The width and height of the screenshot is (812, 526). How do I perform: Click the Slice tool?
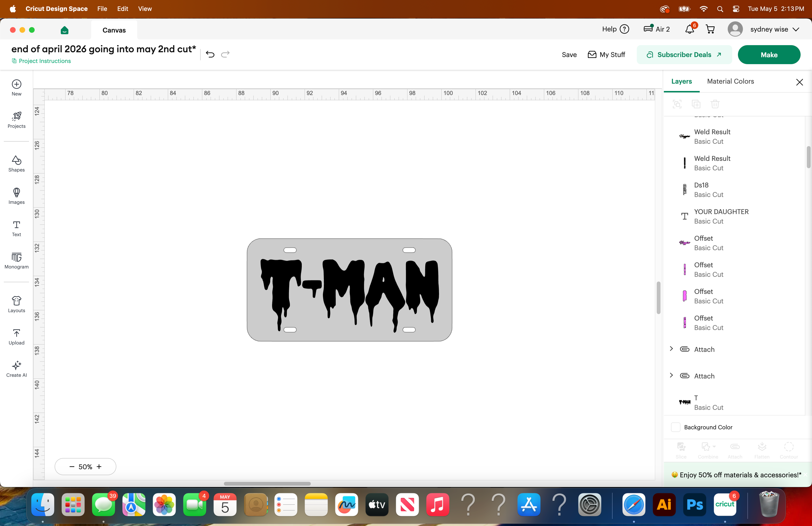point(681,450)
